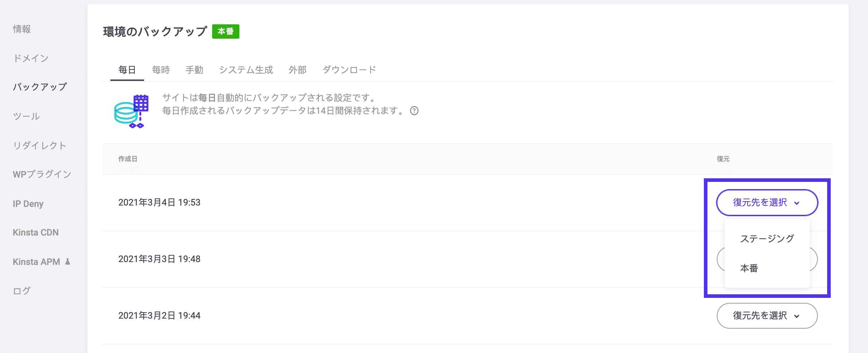Image resolution: width=868 pixels, height=353 pixels.
Task: Open the 外部 backups tab
Action: 297,70
